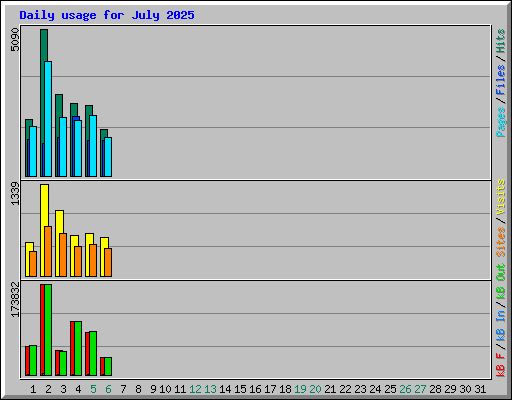Image resolution: width=512 pixels, height=400 pixels.
Task: Click the day 2 green kB Out bar
Action: click(48, 330)
